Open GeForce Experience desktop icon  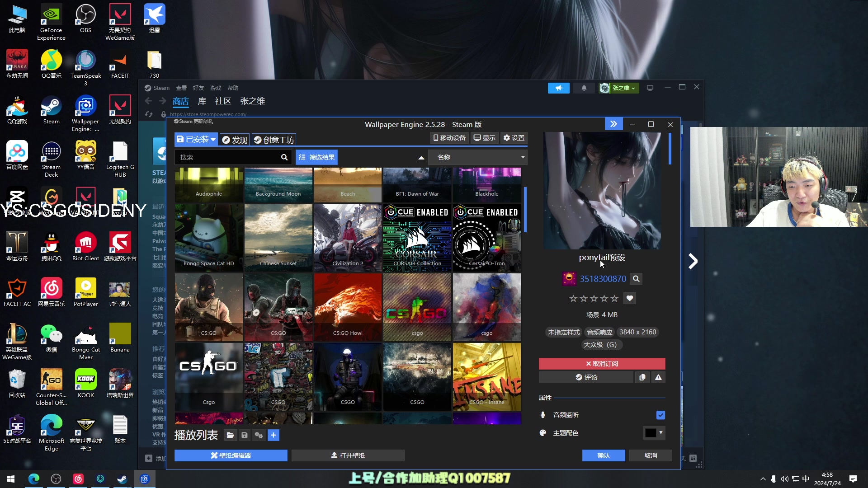pos(51,23)
